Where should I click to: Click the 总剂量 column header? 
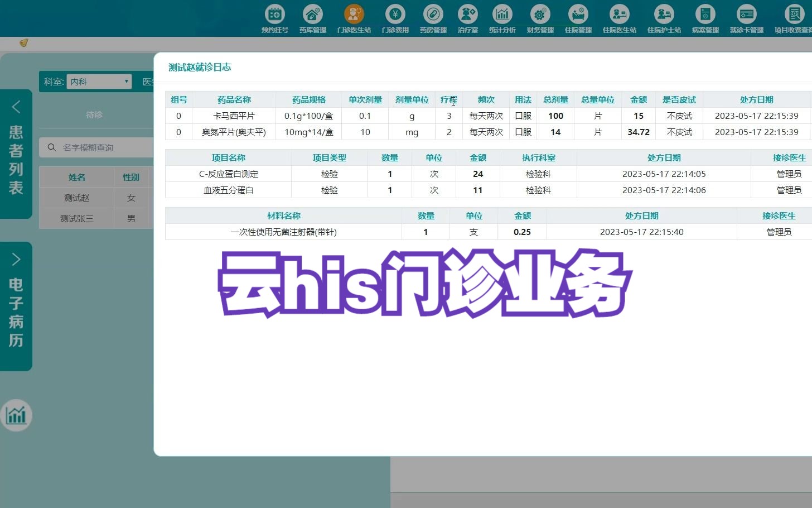tap(556, 99)
